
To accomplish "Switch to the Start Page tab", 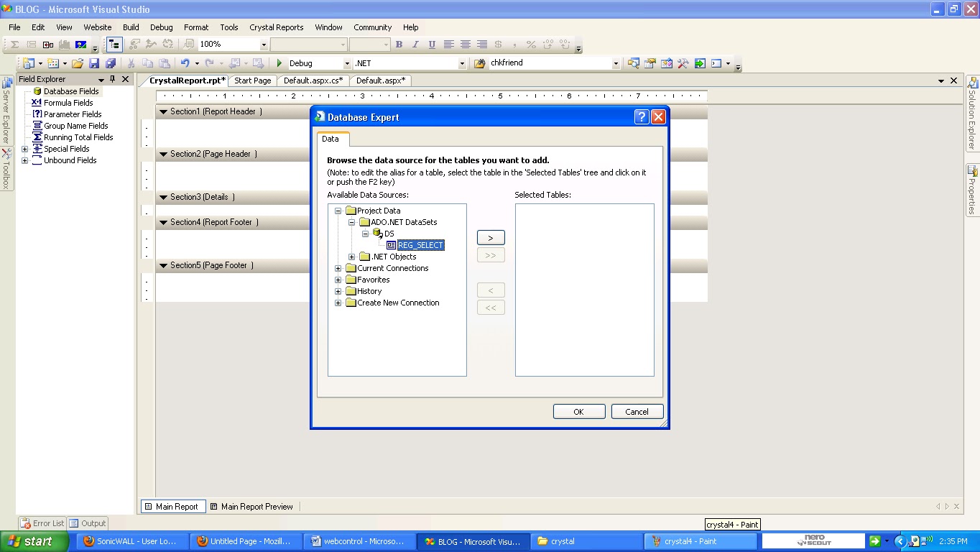I will (x=252, y=80).
